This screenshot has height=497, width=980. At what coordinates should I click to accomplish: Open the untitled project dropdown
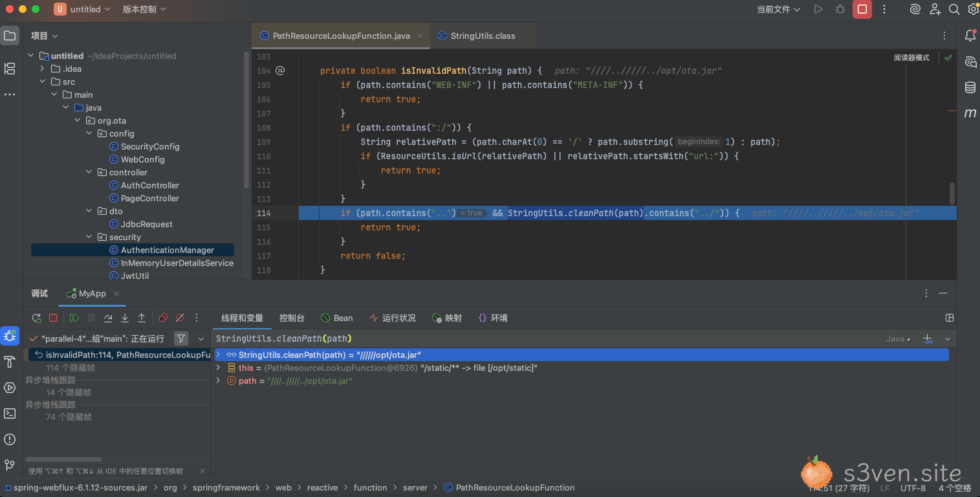coord(83,9)
